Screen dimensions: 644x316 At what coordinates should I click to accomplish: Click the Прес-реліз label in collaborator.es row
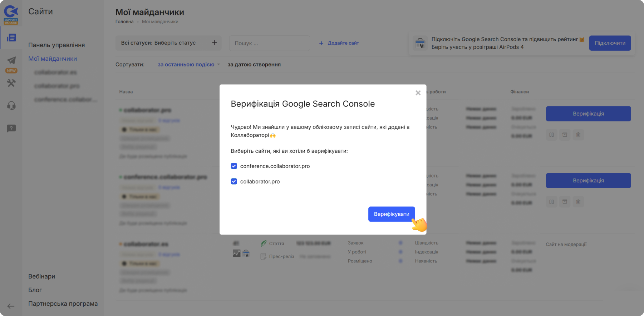coord(281,256)
